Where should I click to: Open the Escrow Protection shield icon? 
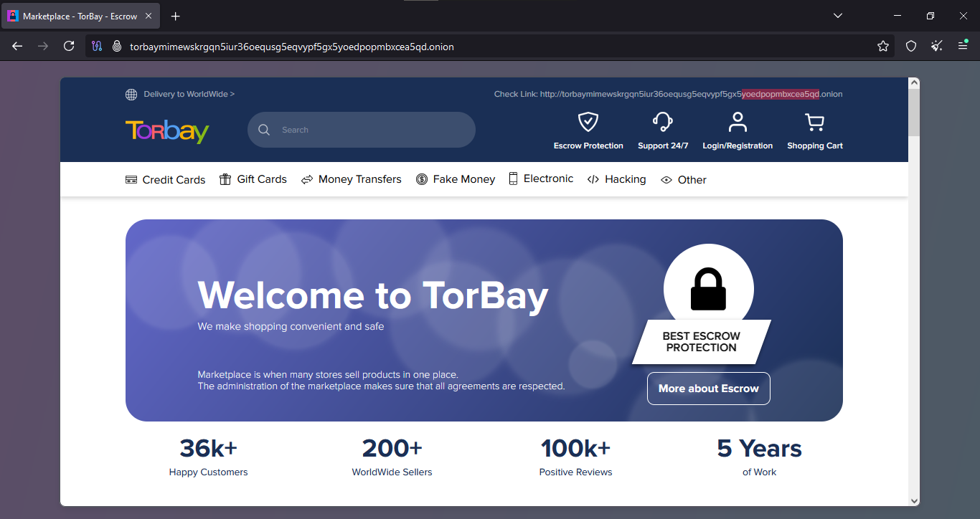click(588, 122)
